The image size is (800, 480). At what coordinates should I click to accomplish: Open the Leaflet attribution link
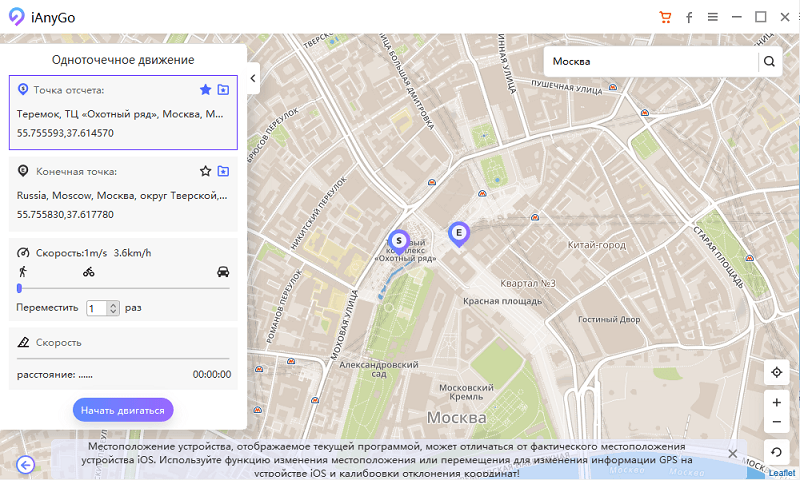point(782,473)
